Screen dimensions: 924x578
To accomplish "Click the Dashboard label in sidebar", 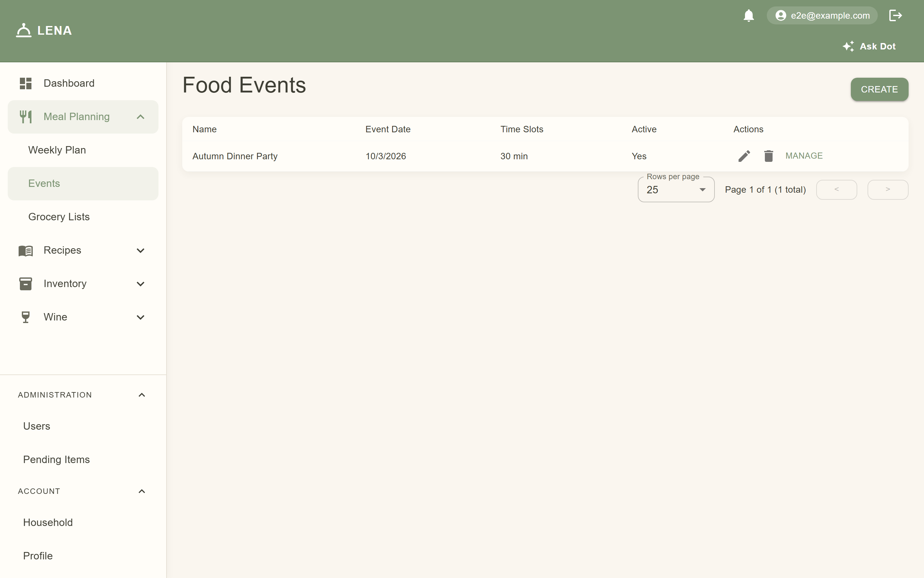I will point(69,83).
